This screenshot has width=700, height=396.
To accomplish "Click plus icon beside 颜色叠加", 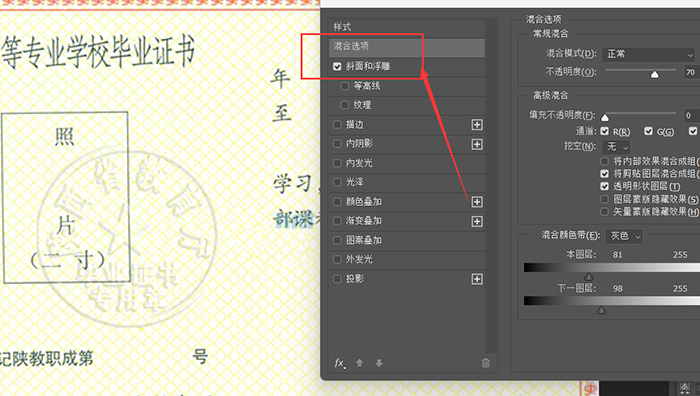I will [x=477, y=202].
